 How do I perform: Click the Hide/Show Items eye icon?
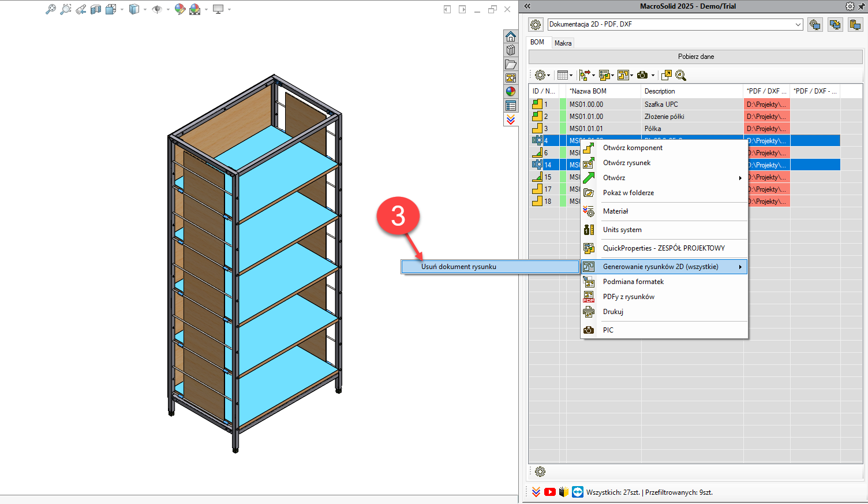point(157,9)
